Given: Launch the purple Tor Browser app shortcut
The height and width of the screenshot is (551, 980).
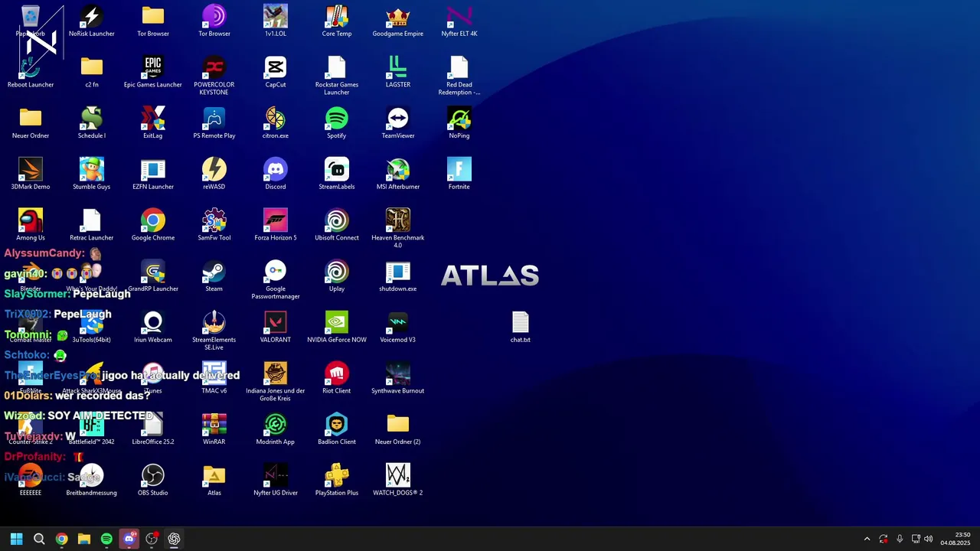Looking at the screenshot, I should [214, 21].
